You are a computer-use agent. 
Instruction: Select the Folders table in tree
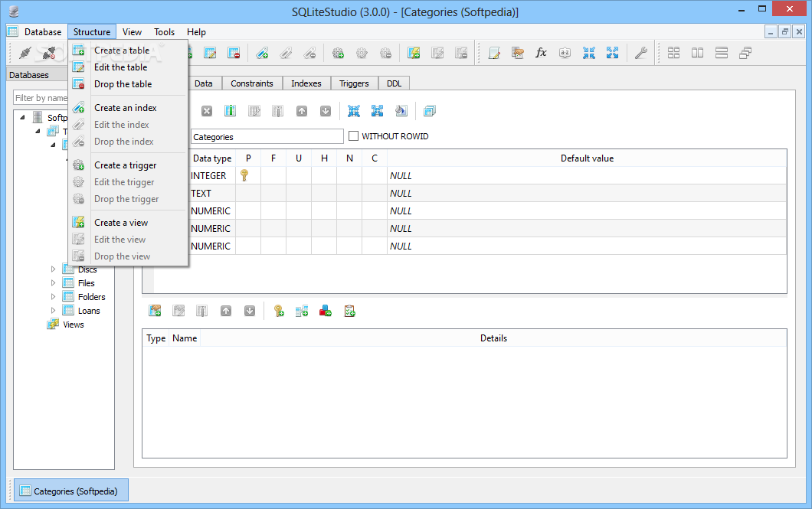92,297
